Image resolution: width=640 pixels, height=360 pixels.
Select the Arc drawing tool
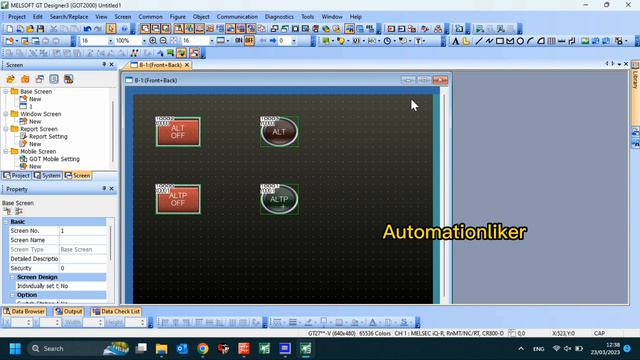[x=530, y=41]
